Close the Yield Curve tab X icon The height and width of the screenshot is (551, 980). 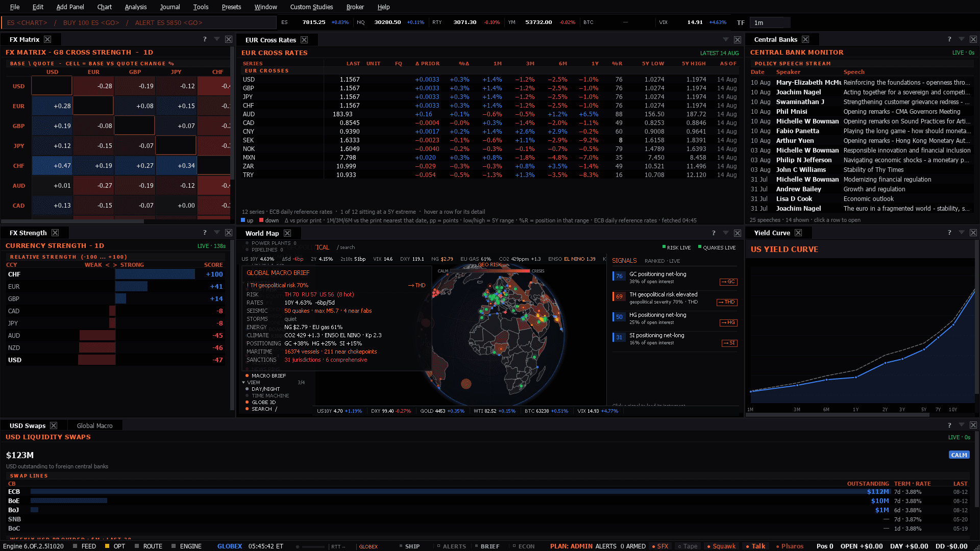[x=798, y=233]
